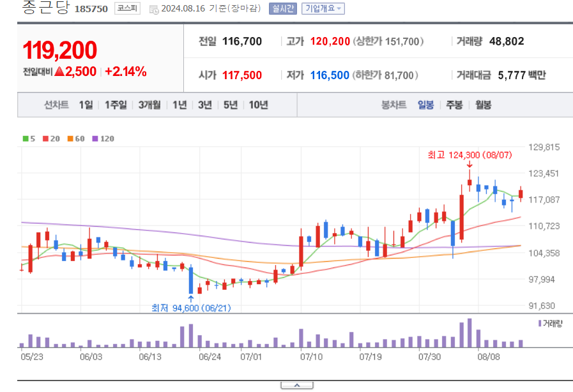Switch to the 주봉 weekly candle chart
The width and height of the screenshot is (573, 392).
point(454,105)
